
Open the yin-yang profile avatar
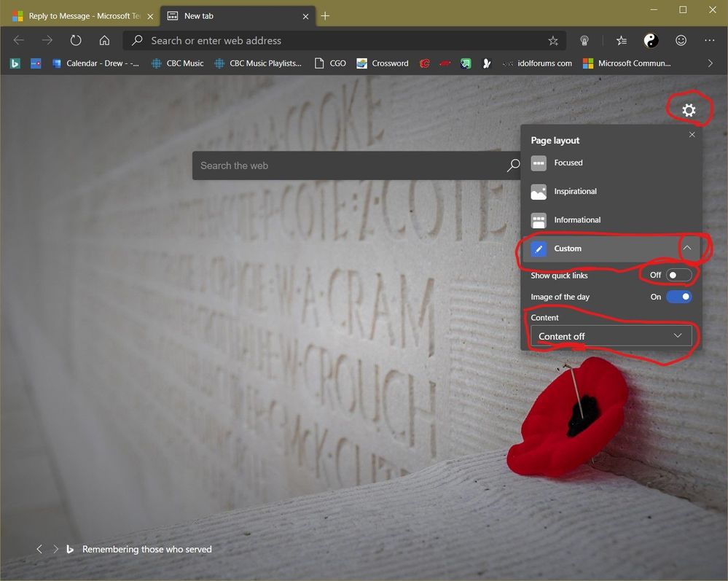click(x=651, y=41)
